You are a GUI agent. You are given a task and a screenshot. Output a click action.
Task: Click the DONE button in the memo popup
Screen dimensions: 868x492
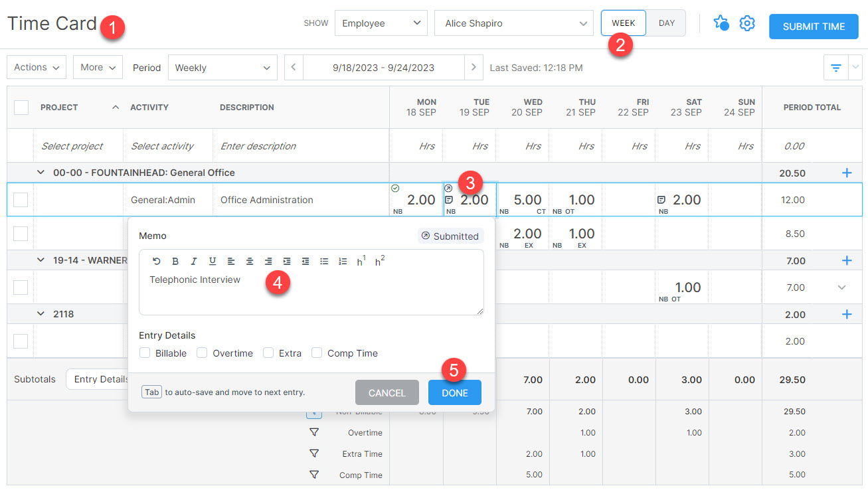454,392
